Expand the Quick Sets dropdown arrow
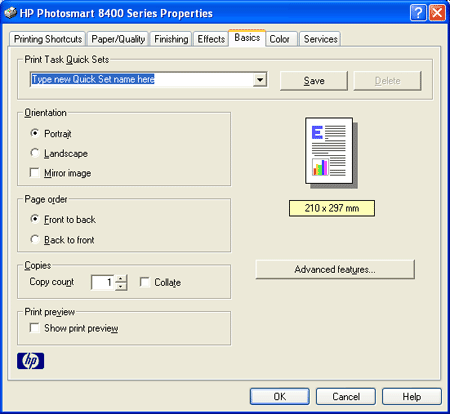 pos(260,80)
